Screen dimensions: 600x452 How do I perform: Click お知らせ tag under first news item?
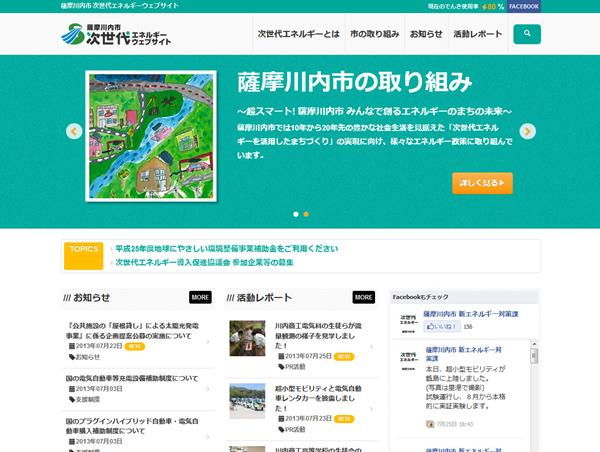84,357
